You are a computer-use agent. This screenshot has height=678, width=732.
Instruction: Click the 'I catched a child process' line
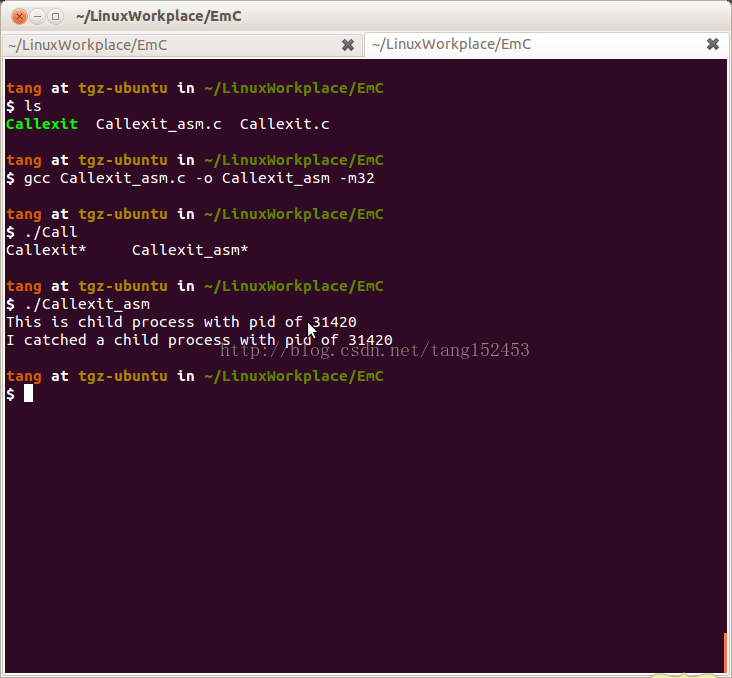[x=199, y=340]
